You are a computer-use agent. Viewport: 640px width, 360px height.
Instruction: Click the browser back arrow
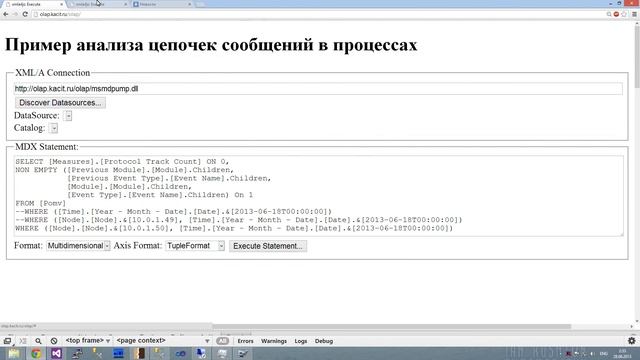point(6,14)
